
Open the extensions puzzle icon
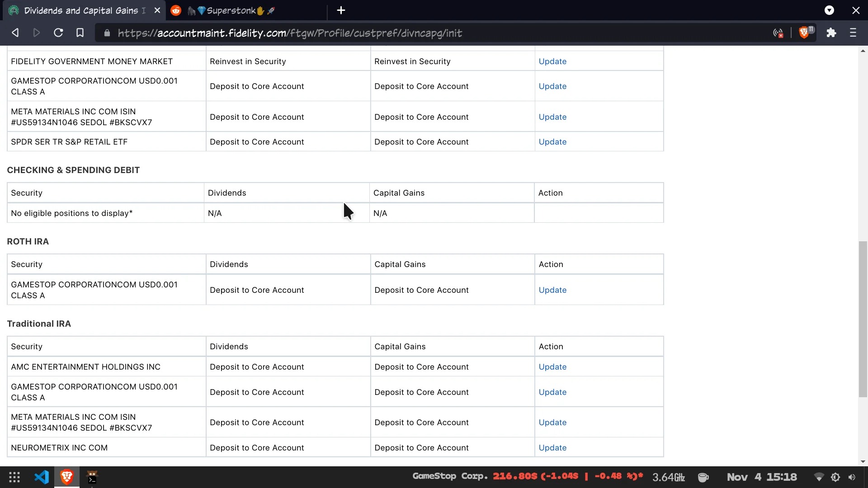[831, 33]
